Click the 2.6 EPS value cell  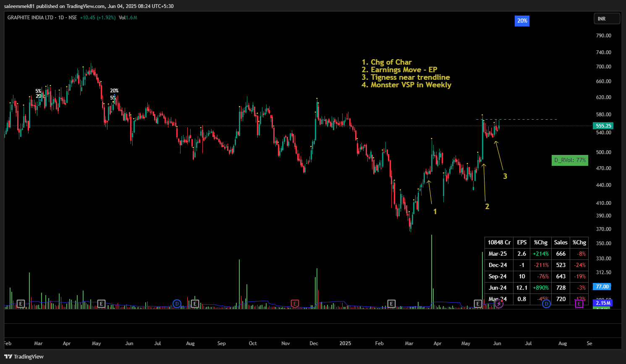[x=522, y=254]
